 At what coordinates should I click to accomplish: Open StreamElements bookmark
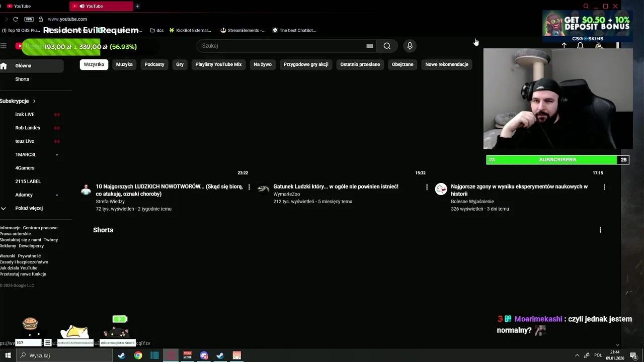243,30
